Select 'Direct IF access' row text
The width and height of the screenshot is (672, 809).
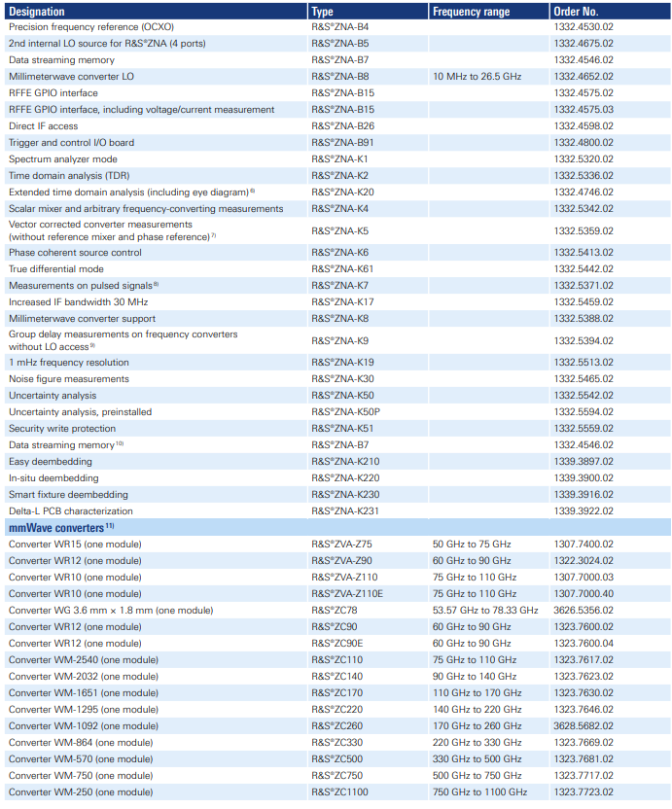coord(44,125)
